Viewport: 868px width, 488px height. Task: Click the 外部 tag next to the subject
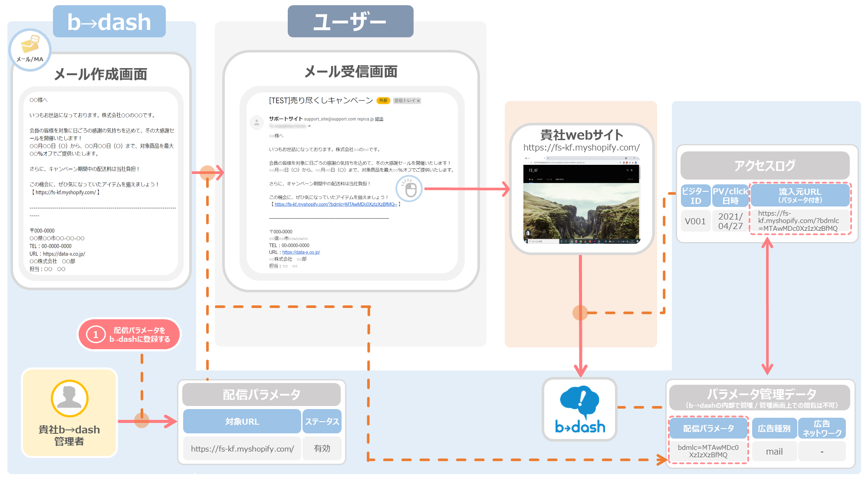[x=383, y=101]
